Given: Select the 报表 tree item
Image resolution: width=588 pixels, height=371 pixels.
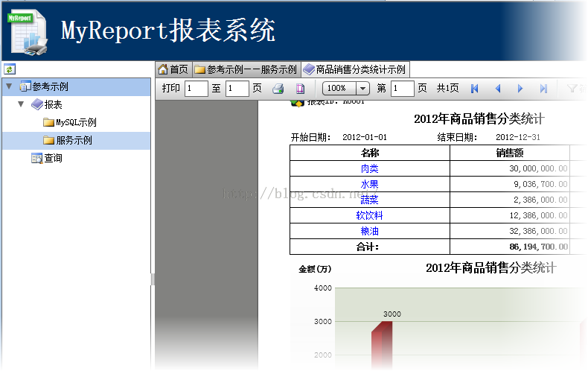Looking at the screenshot, I should tap(53, 104).
